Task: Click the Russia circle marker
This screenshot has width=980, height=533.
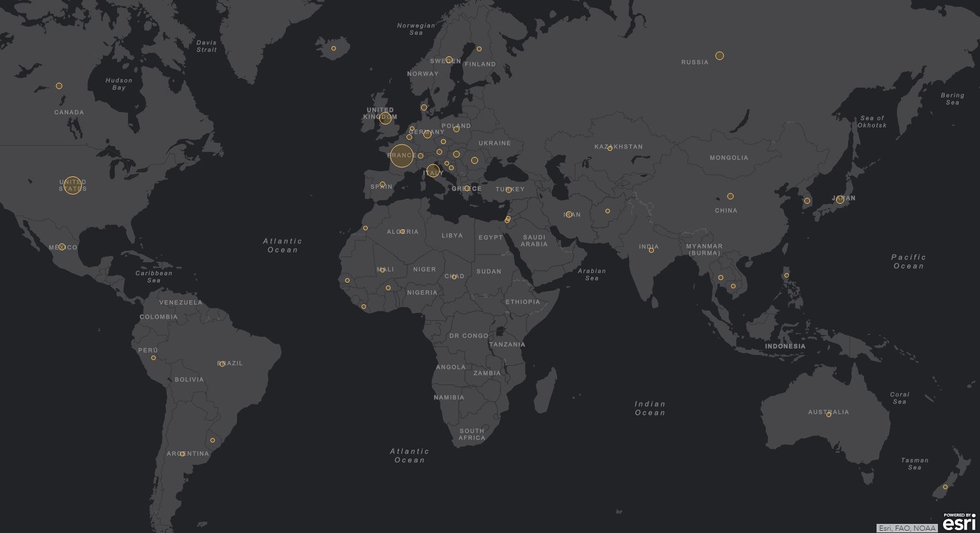Action: (x=720, y=56)
